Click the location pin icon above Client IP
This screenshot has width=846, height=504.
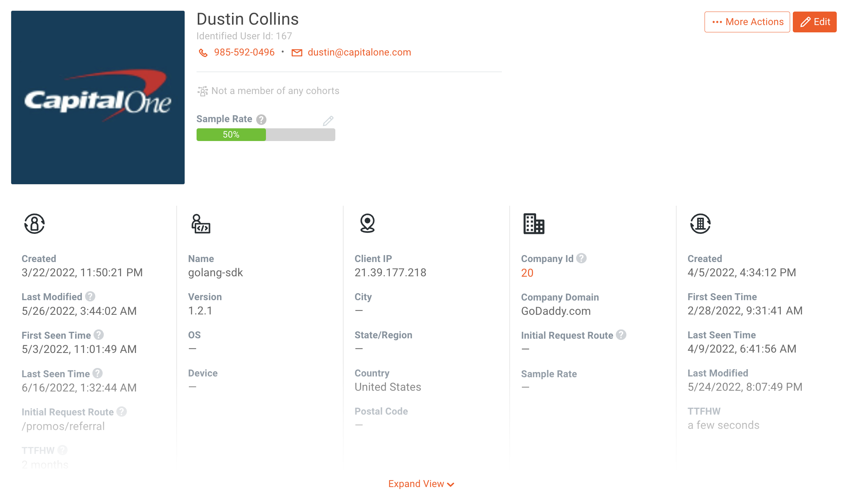click(x=367, y=224)
